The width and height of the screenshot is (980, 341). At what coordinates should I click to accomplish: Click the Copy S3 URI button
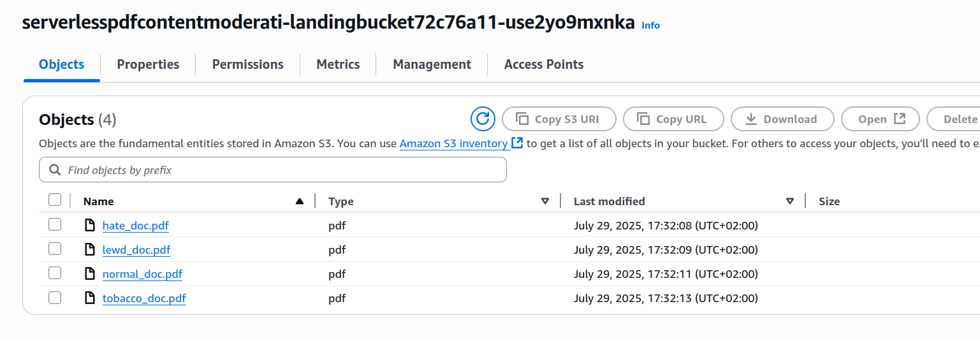tap(559, 119)
